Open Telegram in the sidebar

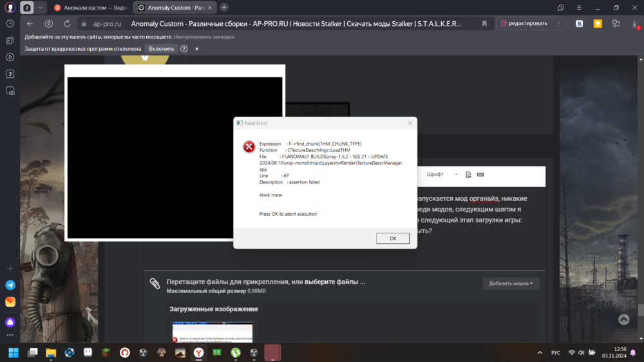(10, 285)
